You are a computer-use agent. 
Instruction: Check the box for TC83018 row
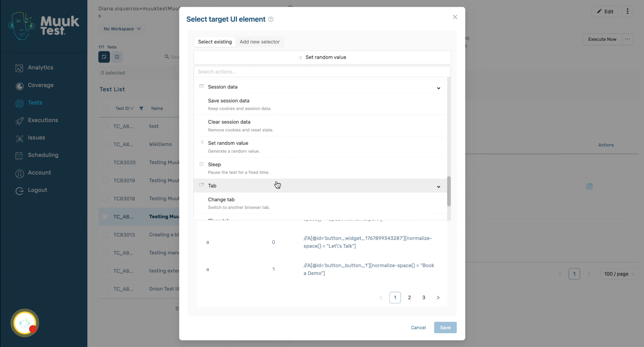pos(105,199)
